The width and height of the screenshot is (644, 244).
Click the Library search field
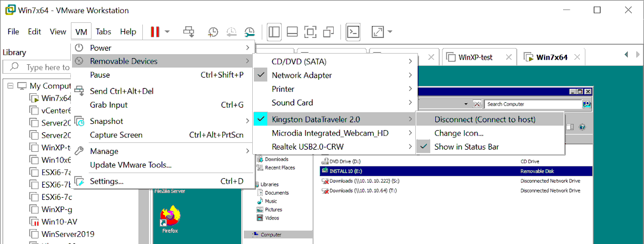37,67
